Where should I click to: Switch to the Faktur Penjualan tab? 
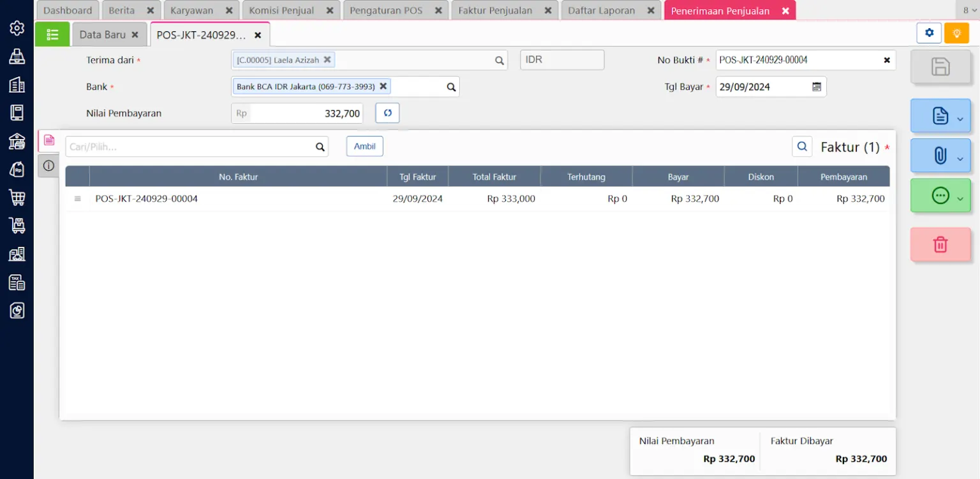(505, 11)
